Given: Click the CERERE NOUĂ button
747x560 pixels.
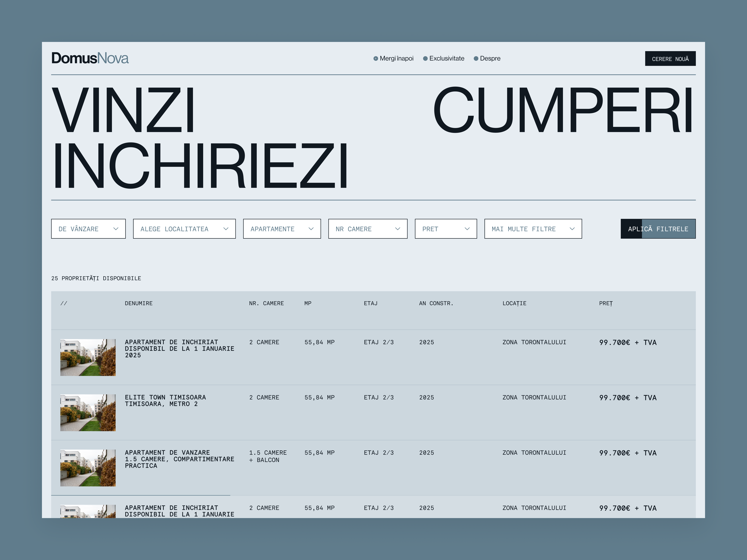Looking at the screenshot, I should (670, 59).
